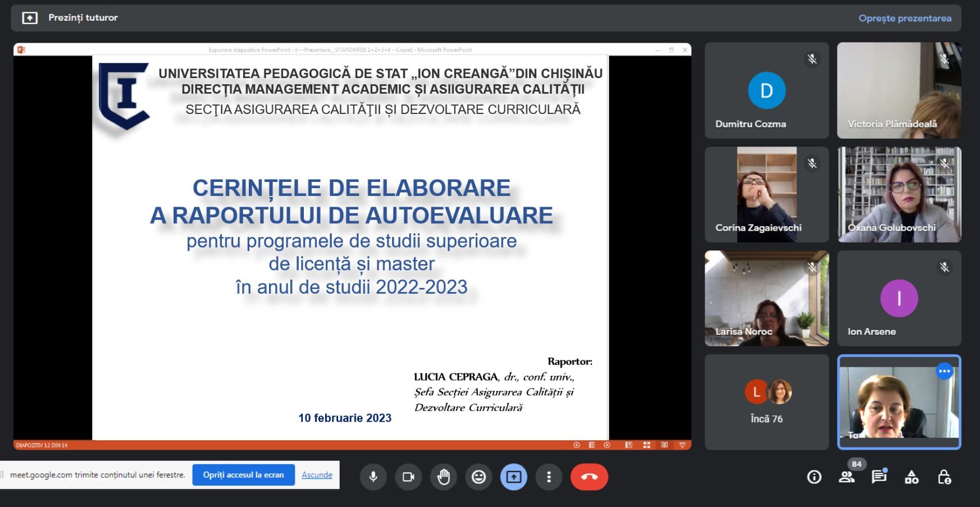Screen dimensions: 980x507
Task: Hang up with the red leave call button
Action: tap(589, 477)
